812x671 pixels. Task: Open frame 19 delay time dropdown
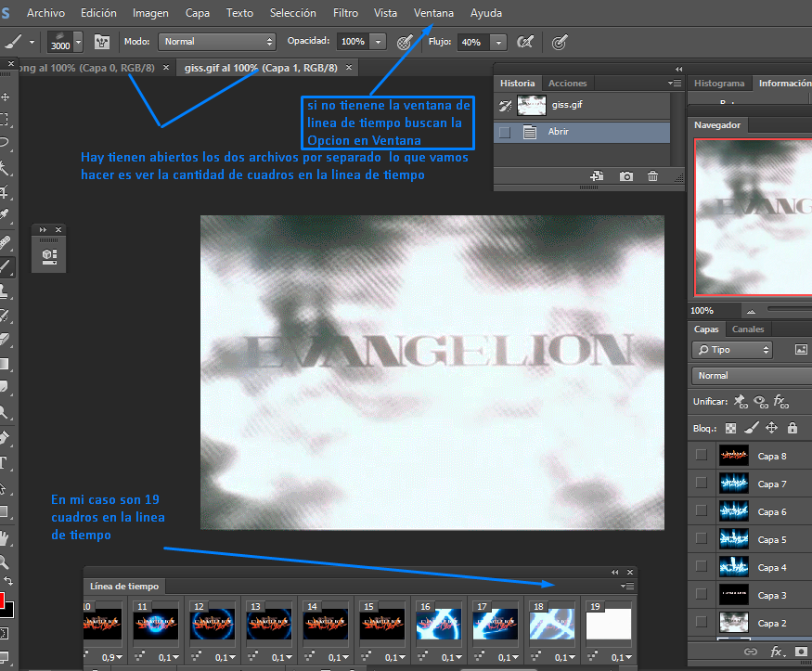point(622,657)
